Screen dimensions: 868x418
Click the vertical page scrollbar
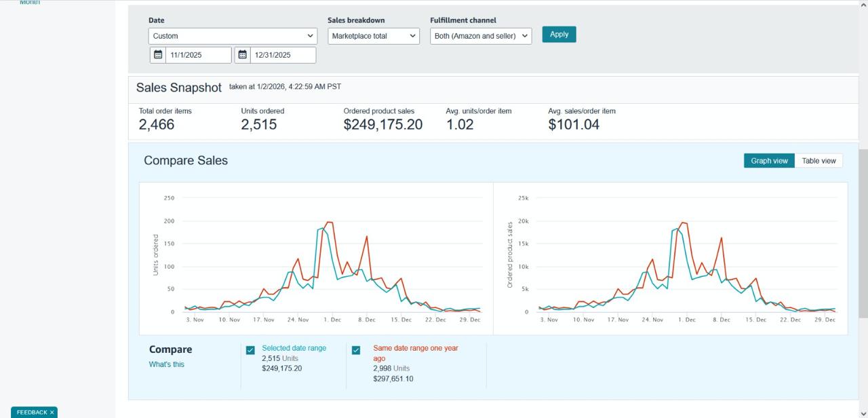coord(863,231)
